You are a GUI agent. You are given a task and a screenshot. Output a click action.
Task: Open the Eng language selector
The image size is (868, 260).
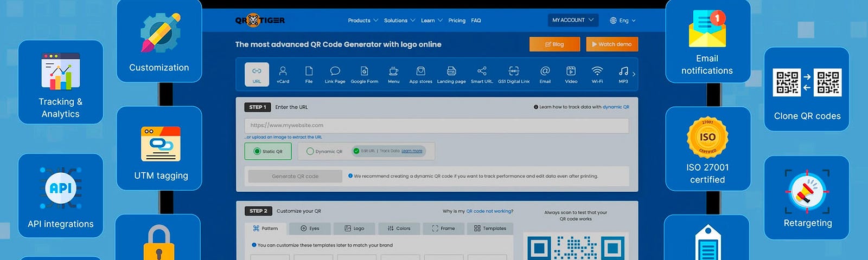click(x=623, y=21)
